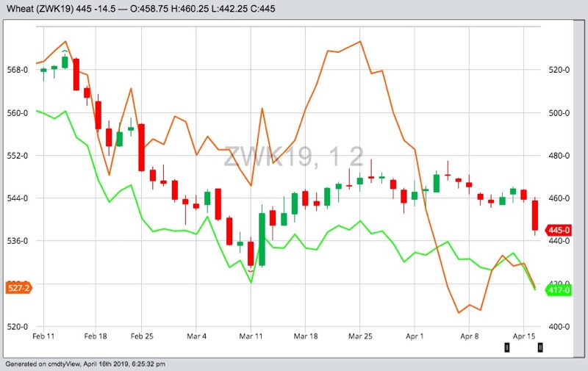Click the 544-0 axis label
This screenshot has width=588, height=371.
(x=17, y=198)
